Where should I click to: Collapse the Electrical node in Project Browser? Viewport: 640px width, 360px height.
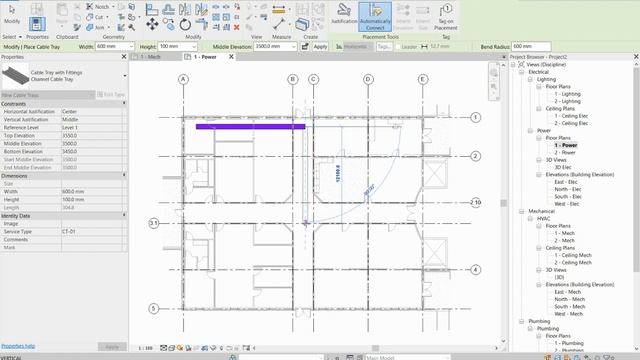click(522, 72)
